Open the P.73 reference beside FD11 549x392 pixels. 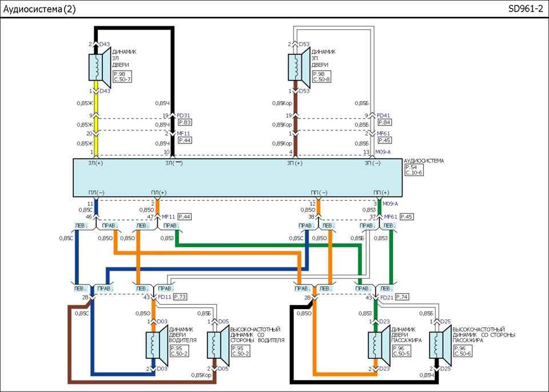coord(180,297)
